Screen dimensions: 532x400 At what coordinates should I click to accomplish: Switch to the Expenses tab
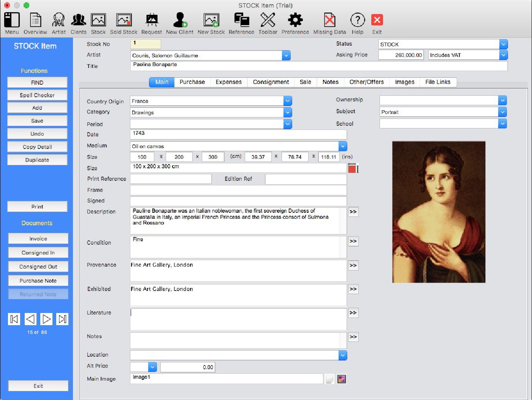click(x=228, y=82)
